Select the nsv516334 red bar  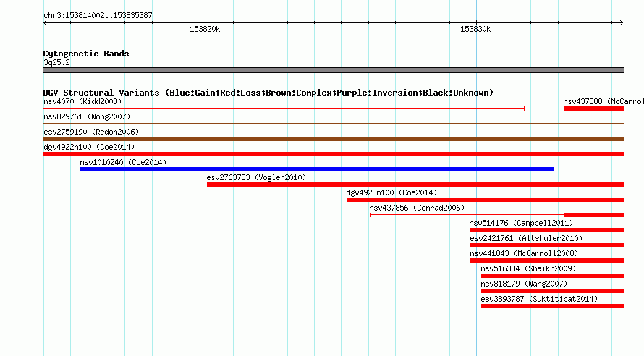click(552, 276)
